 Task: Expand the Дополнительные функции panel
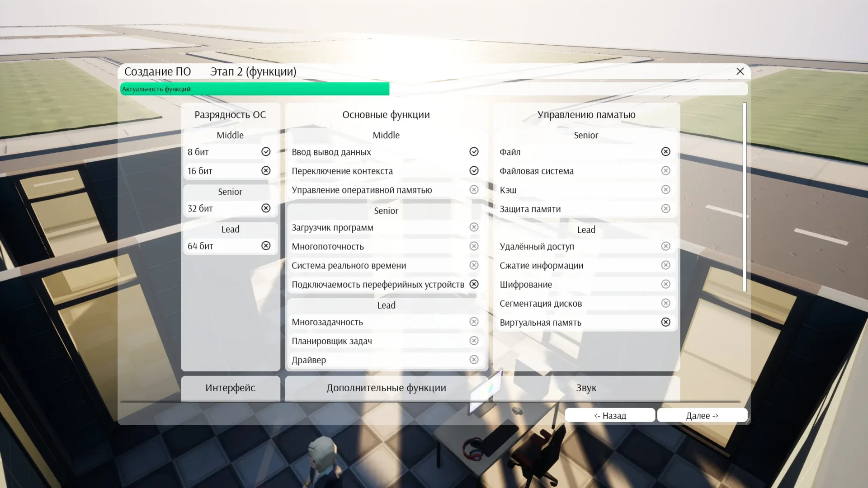(x=386, y=388)
